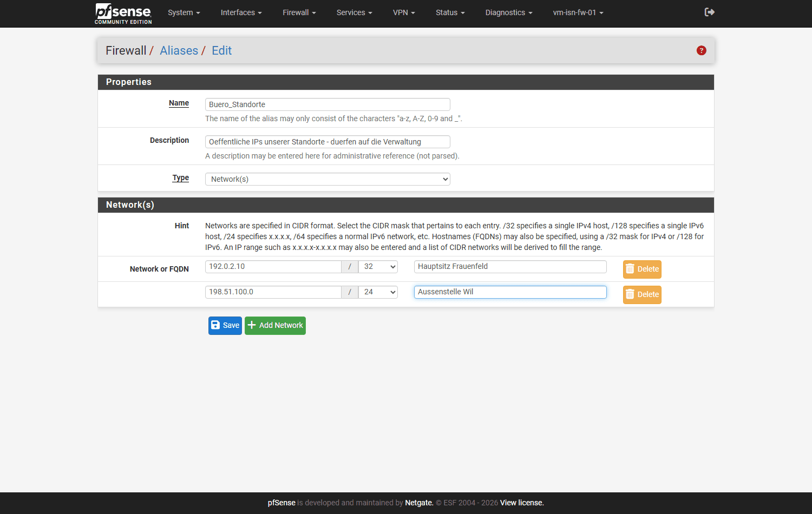The image size is (812, 514).
Task: Open the CIDR mask dropdown showing 32
Action: 378,267
